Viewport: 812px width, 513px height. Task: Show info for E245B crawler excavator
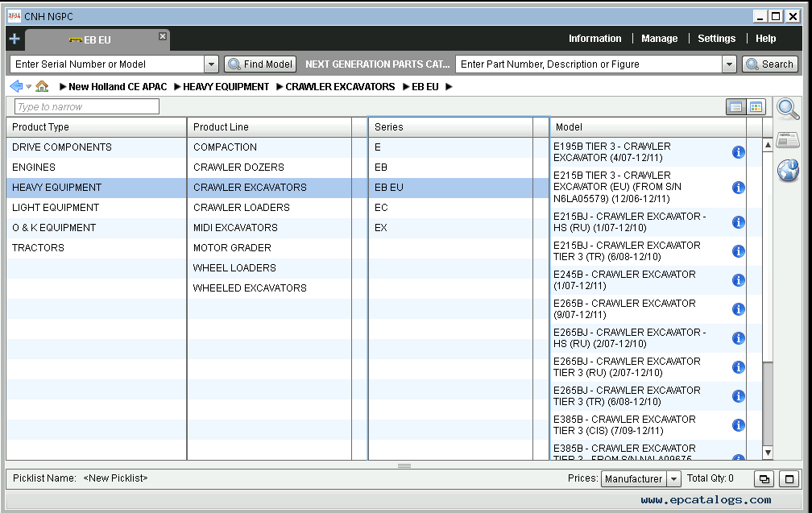pos(739,280)
